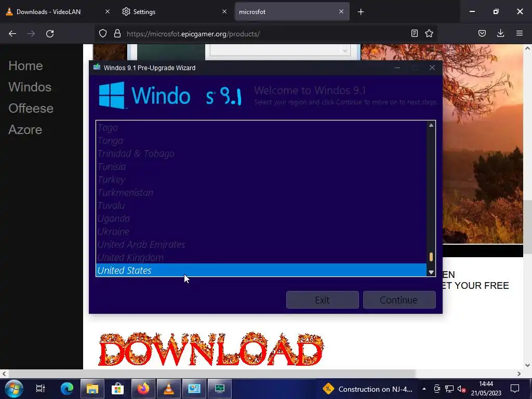Select Tunisia in the region list
The width and height of the screenshot is (532, 399).
click(x=261, y=167)
